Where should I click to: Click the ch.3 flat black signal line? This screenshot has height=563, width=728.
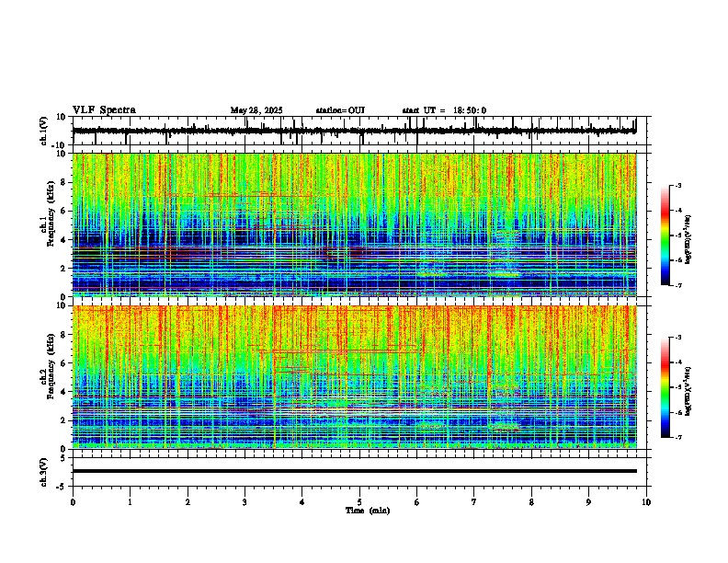(355, 471)
